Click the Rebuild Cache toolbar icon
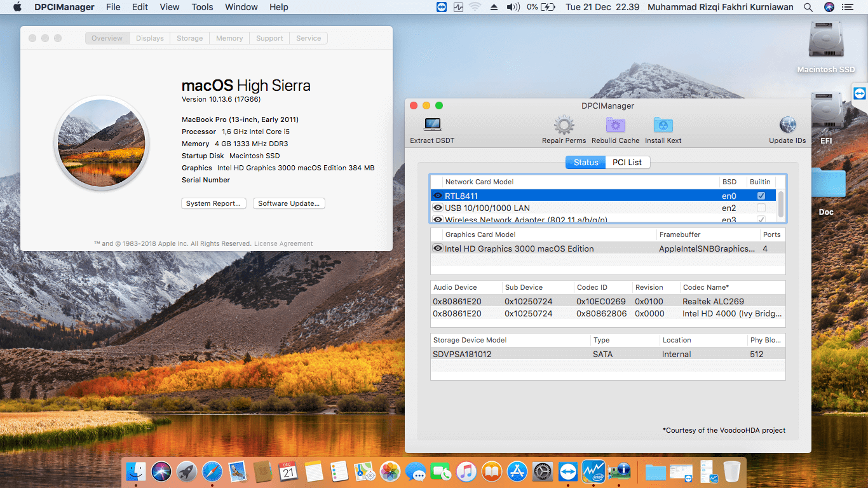The width and height of the screenshot is (868, 488). [615, 125]
